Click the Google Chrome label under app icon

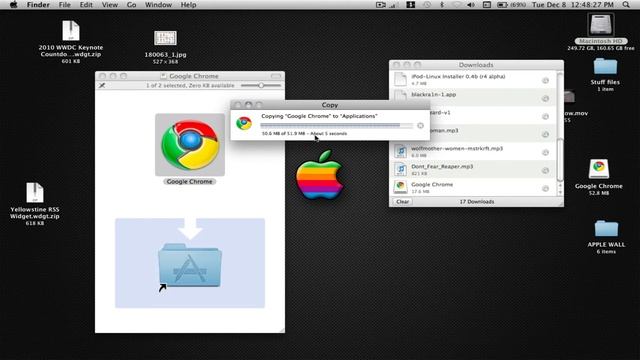pyautogui.click(x=189, y=182)
